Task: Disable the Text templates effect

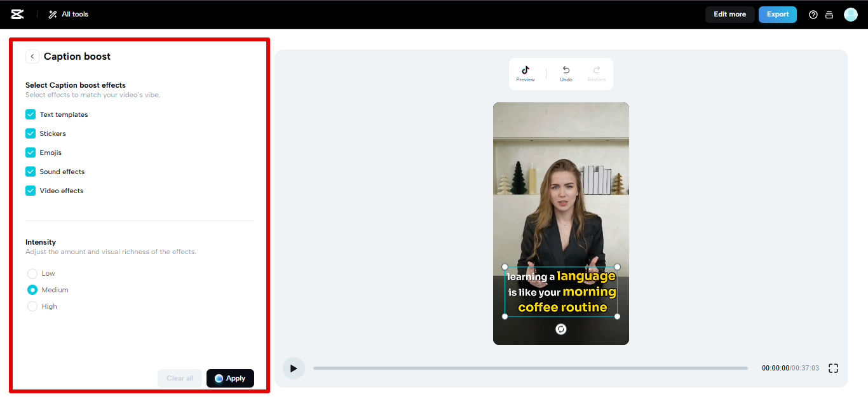Action: click(30, 114)
